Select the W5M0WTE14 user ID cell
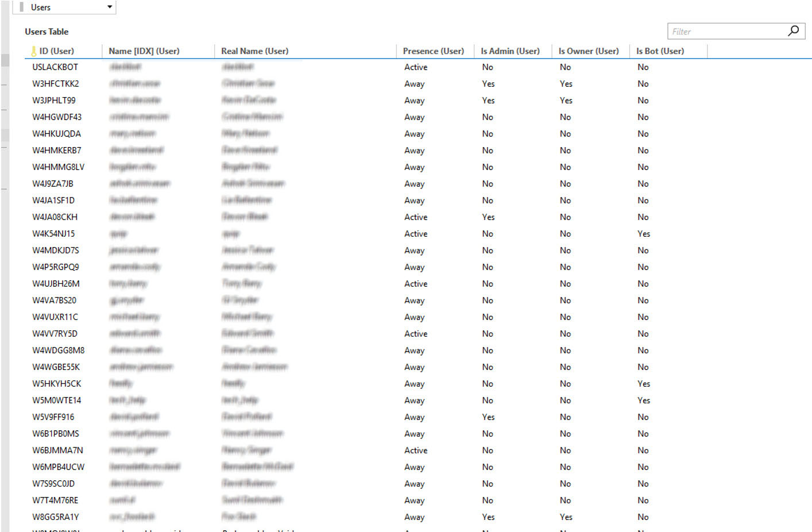The image size is (812, 532). coord(57,400)
